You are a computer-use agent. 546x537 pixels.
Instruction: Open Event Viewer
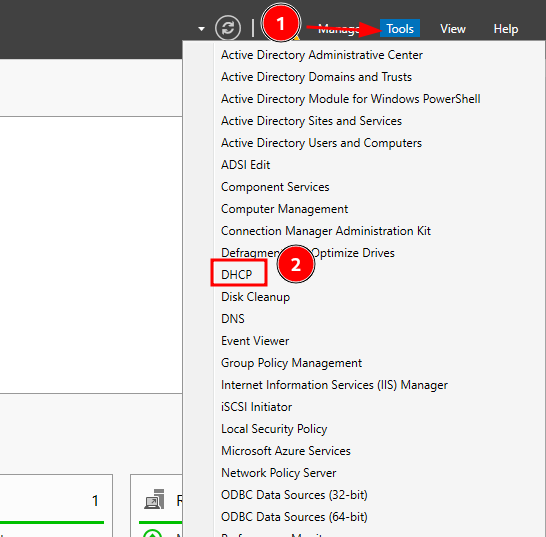pyautogui.click(x=255, y=341)
